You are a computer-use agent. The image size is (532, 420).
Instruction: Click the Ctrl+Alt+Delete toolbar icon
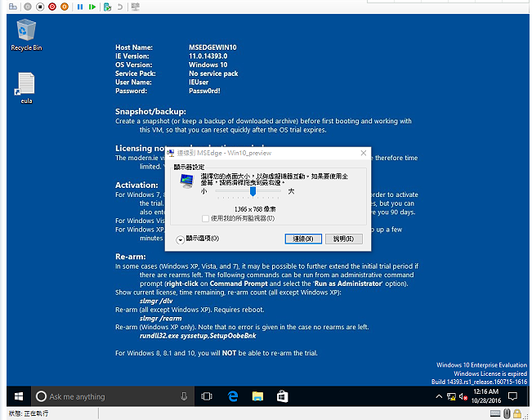pos(13,7)
